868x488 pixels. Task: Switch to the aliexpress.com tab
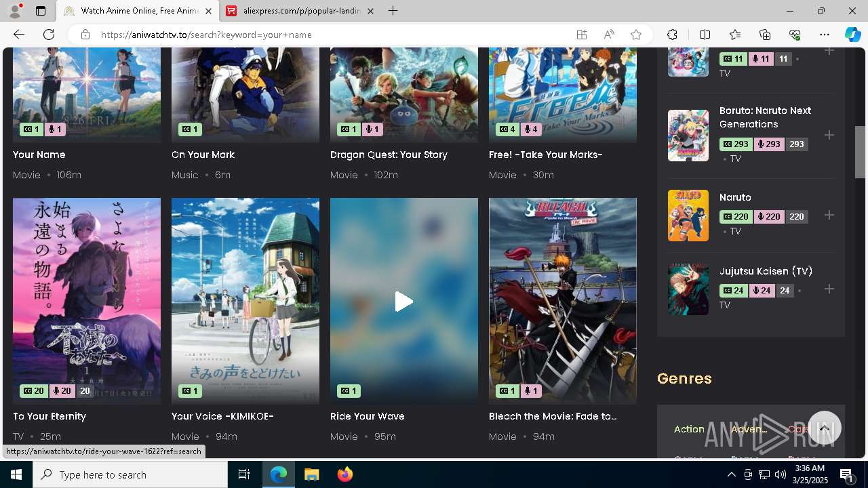(301, 11)
